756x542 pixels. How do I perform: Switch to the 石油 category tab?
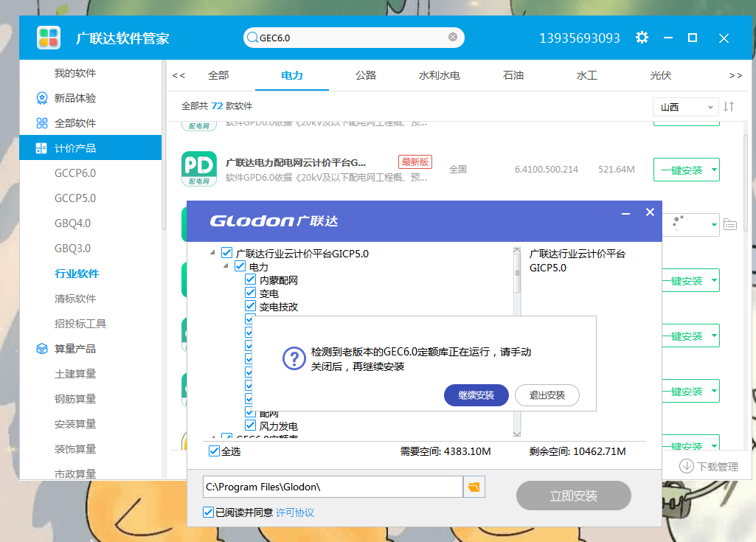click(x=513, y=75)
